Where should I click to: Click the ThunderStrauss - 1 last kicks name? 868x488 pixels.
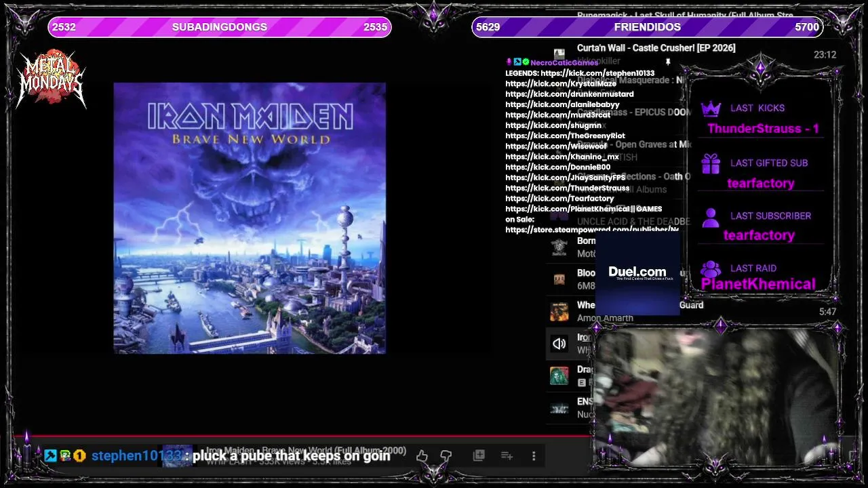point(763,129)
